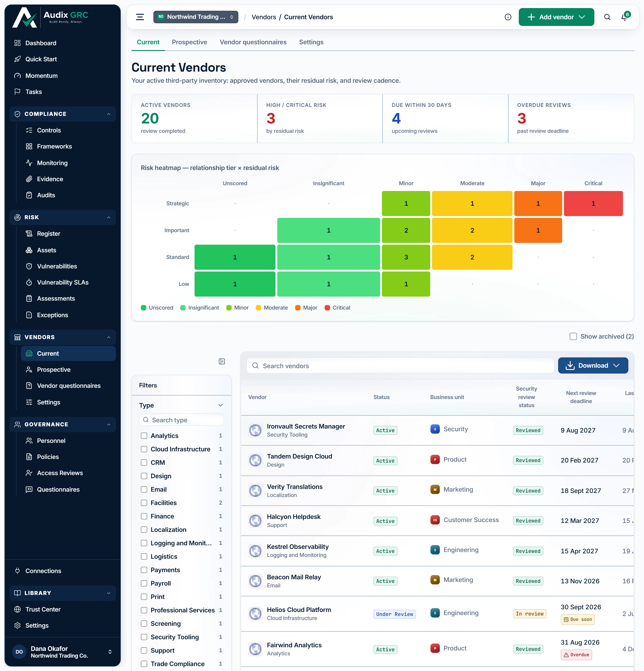Check the CRM type filter
Screen dimensions: 644x671
tap(144, 463)
